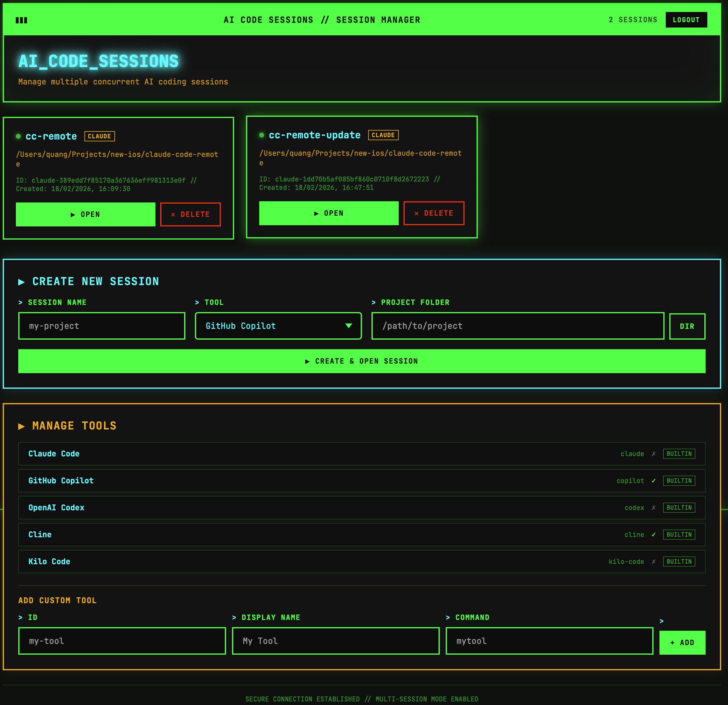This screenshot has height=705, width=728.
Task: Open the cc-remote session
Action: pyautogui.click(x=85, y=214)
